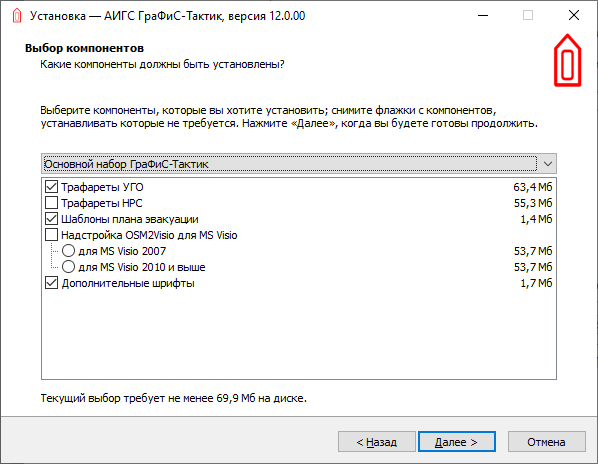The height and width of the screenshot is (464, 598).
Task: Close the installer window
Action: coord(574,16)
